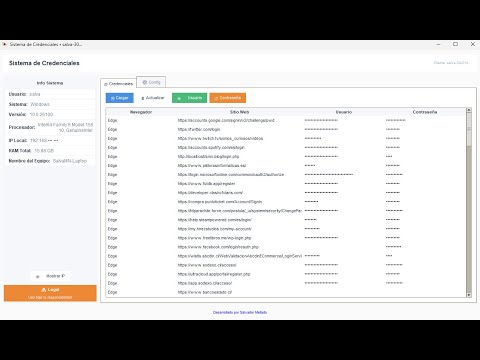Click the Mostrar IP button
480x360 pixels.
coord(51,276)
